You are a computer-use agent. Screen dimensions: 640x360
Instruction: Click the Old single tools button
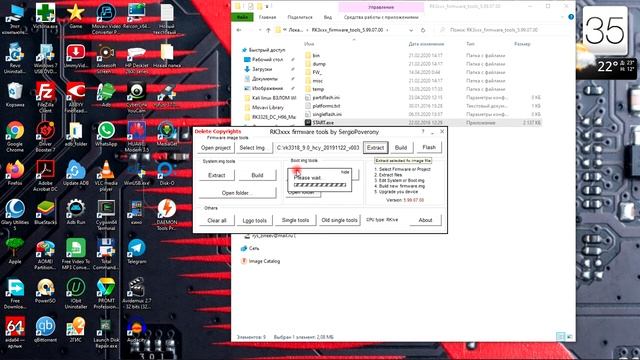[340, 220]
